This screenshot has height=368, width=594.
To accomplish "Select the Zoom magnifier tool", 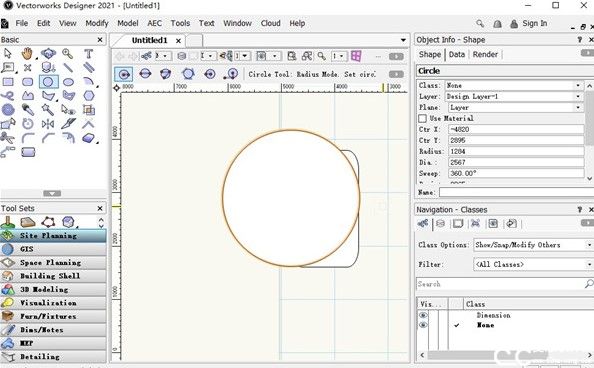I will tap(68, 54).
